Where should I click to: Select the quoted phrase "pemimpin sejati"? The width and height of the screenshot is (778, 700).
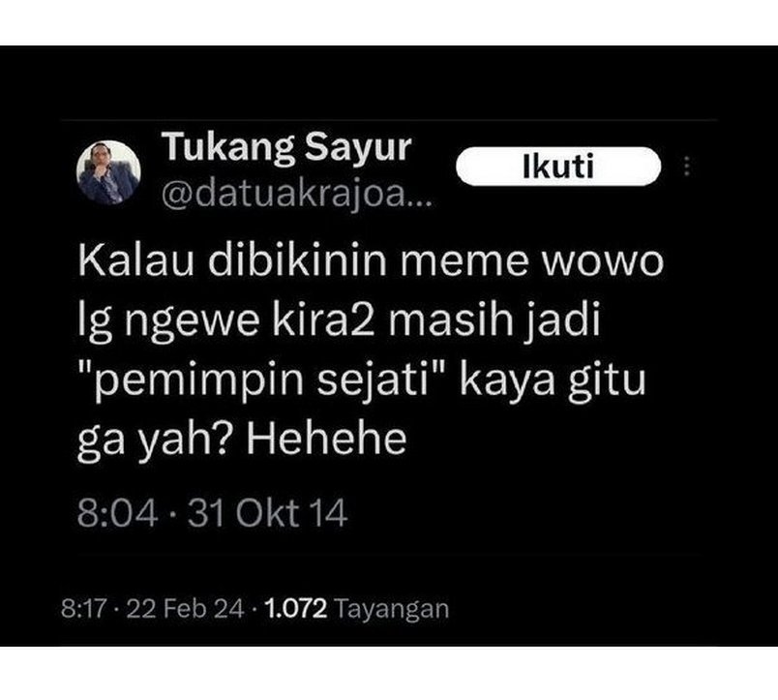[x=261, y=380]
